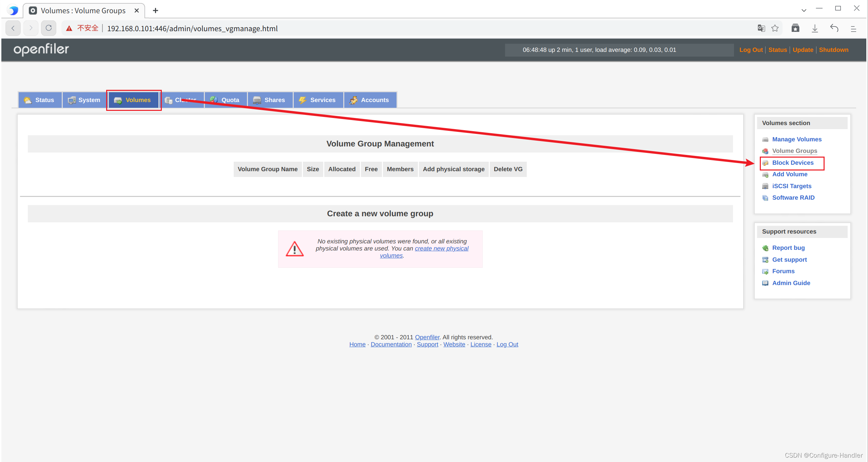Click the Manage Volumes disk icon

766,139
